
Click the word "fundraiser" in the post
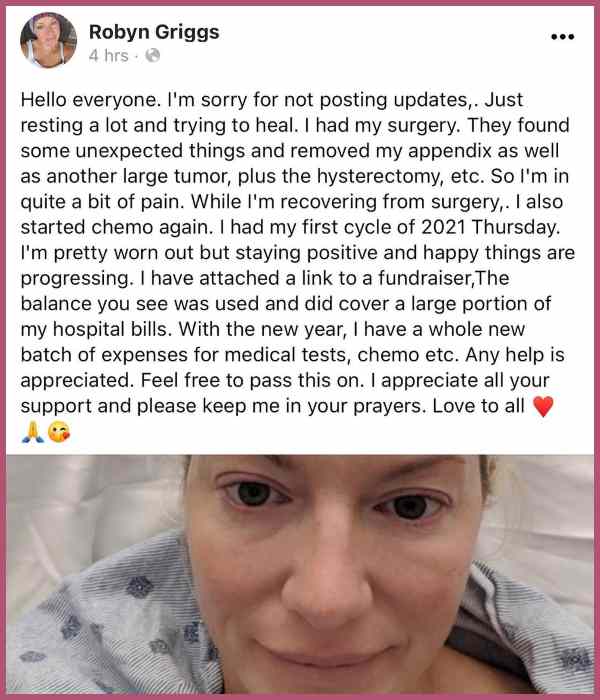click(x=424, y=278)
